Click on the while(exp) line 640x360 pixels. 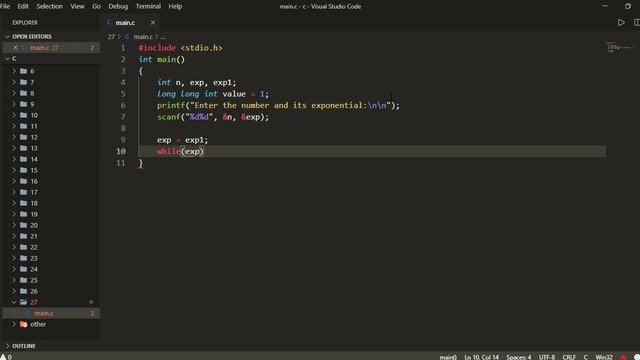(x=180, y=151)
